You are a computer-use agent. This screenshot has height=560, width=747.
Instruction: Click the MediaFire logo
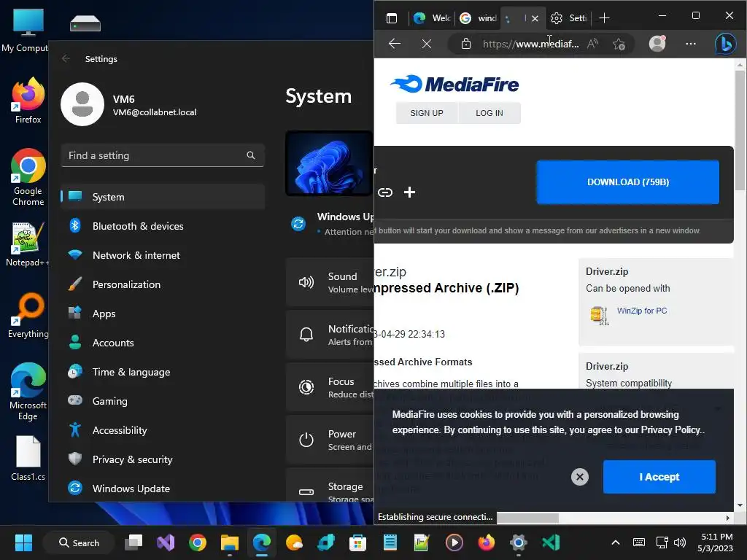(x=454, y=85)
